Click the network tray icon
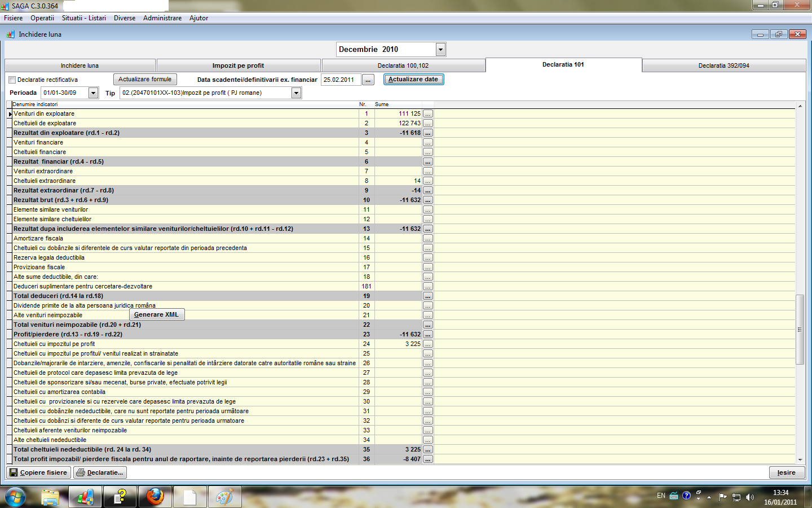 736,497
